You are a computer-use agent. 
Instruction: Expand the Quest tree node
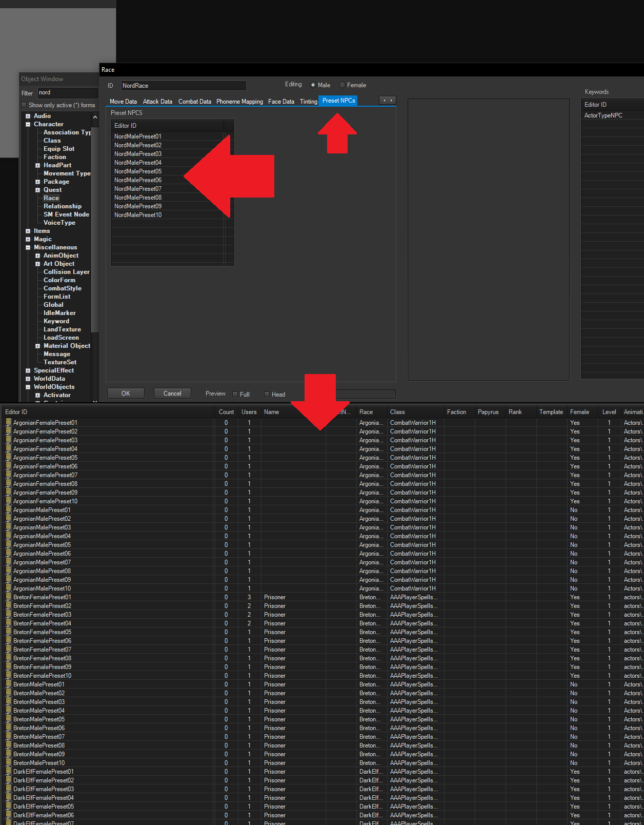pos(37,190)
